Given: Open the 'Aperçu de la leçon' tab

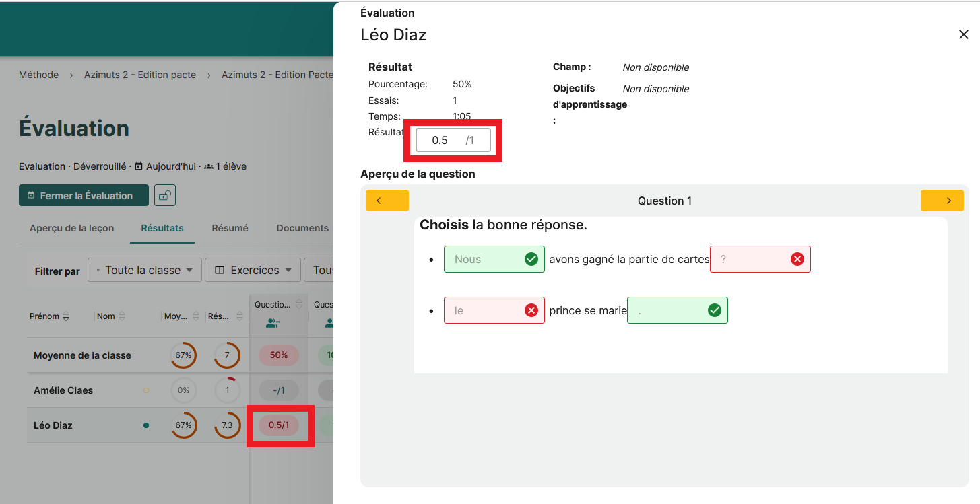Looking at the screenshot, I should click(71, 228).
